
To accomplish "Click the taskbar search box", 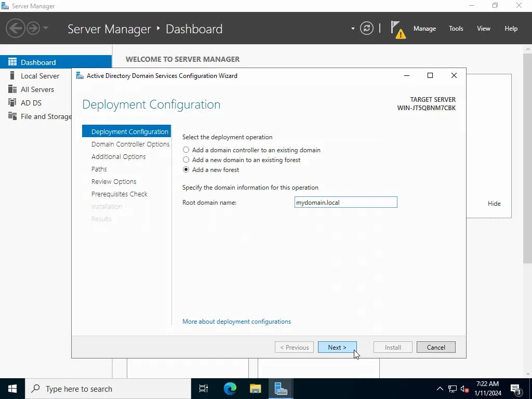I will click(x=108, y=389).
